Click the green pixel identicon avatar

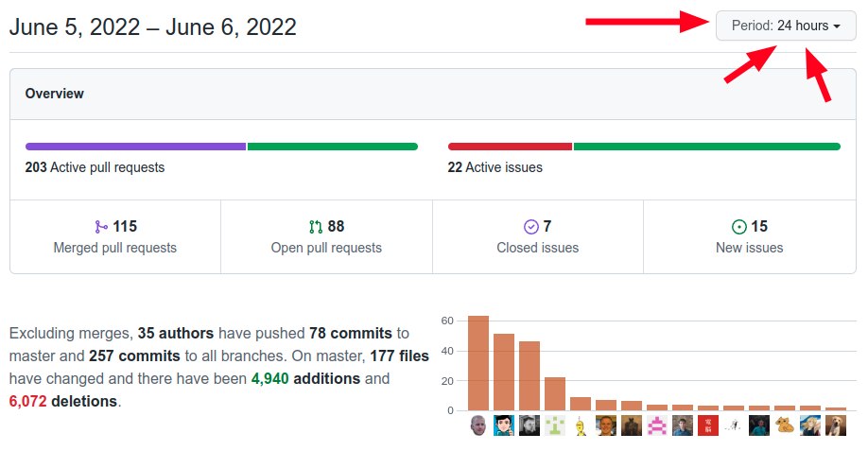pos(555,426)
